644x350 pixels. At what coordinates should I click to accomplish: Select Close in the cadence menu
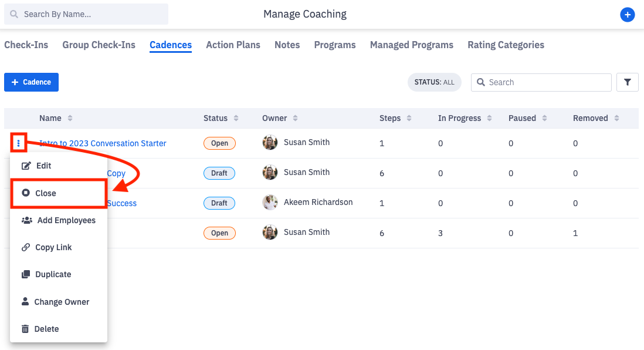[46, 193]
